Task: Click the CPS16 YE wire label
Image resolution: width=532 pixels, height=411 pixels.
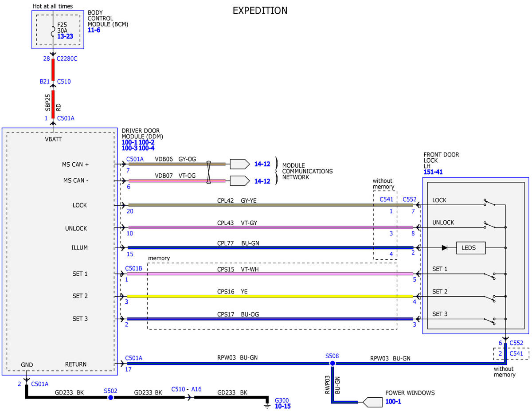Action: (232, 291)
